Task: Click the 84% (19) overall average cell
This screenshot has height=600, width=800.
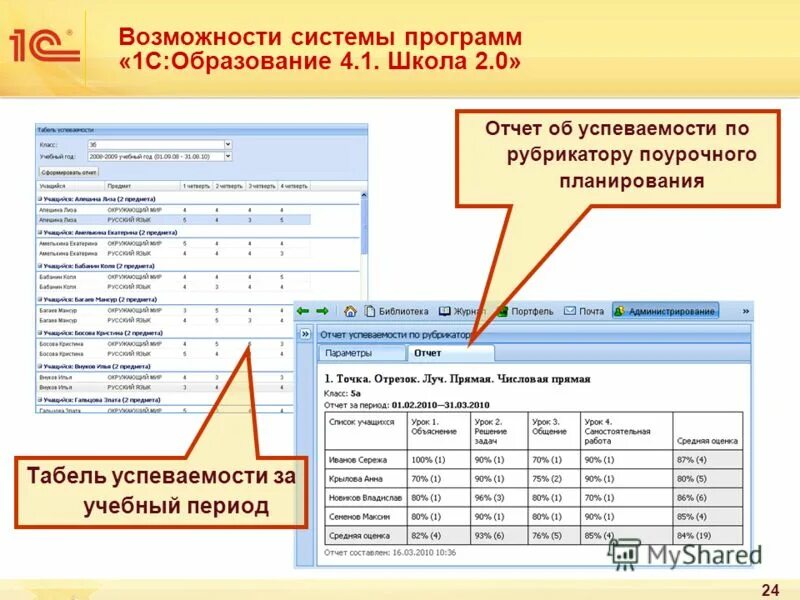Action: click(708, 536)
